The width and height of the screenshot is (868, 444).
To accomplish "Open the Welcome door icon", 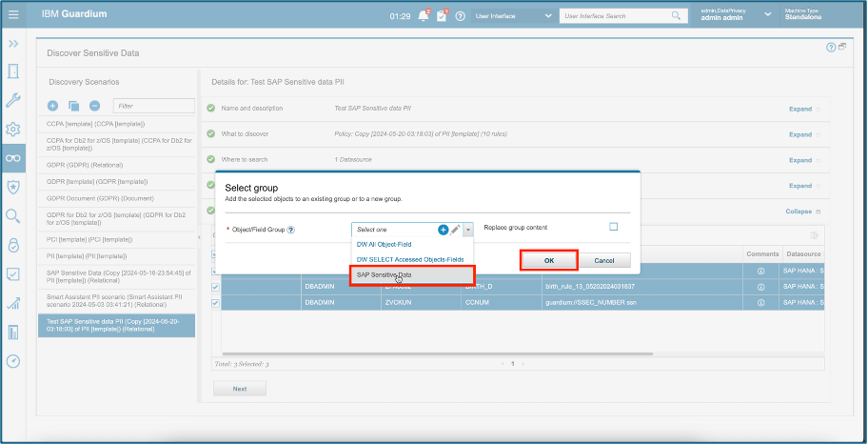I will [x=13, y=71].
